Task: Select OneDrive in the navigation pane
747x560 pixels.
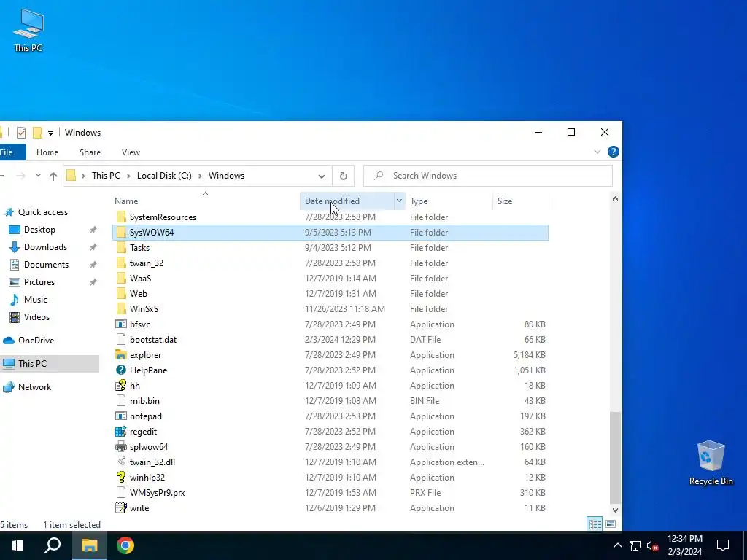Action: 36,341
